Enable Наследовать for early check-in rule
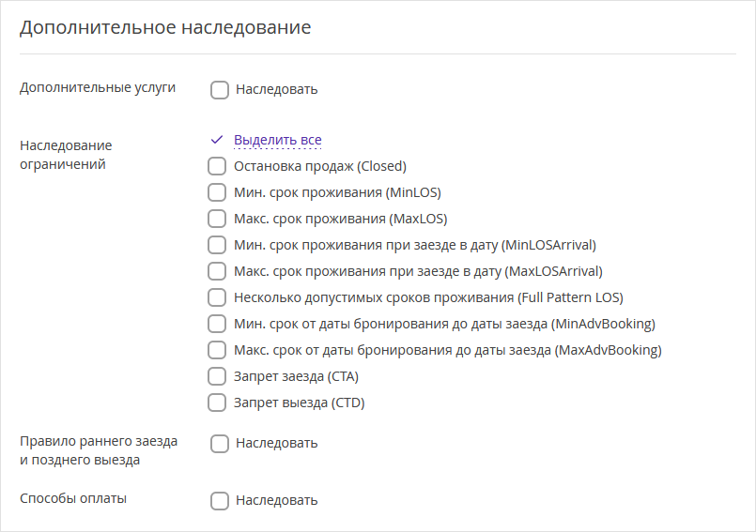 [x=220, y=443]
